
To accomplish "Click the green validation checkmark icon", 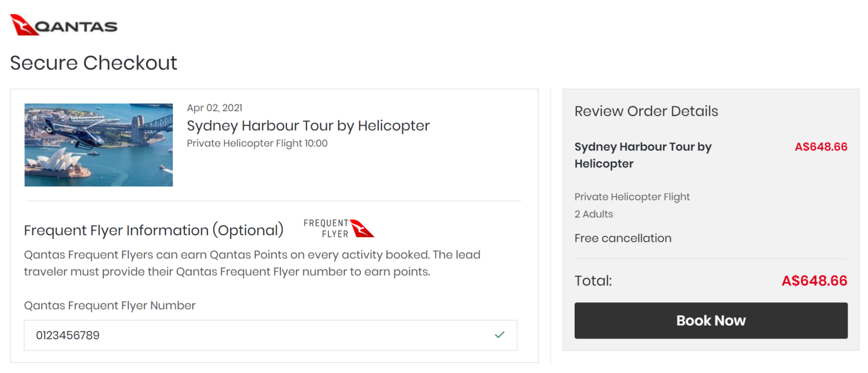I will point(500,335).
